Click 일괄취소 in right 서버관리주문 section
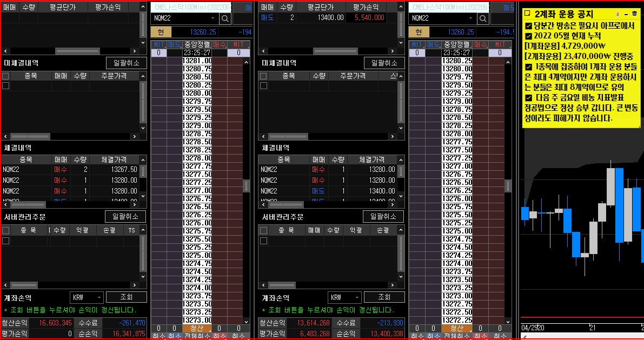644x340 pixels. [x=383, y=216]
